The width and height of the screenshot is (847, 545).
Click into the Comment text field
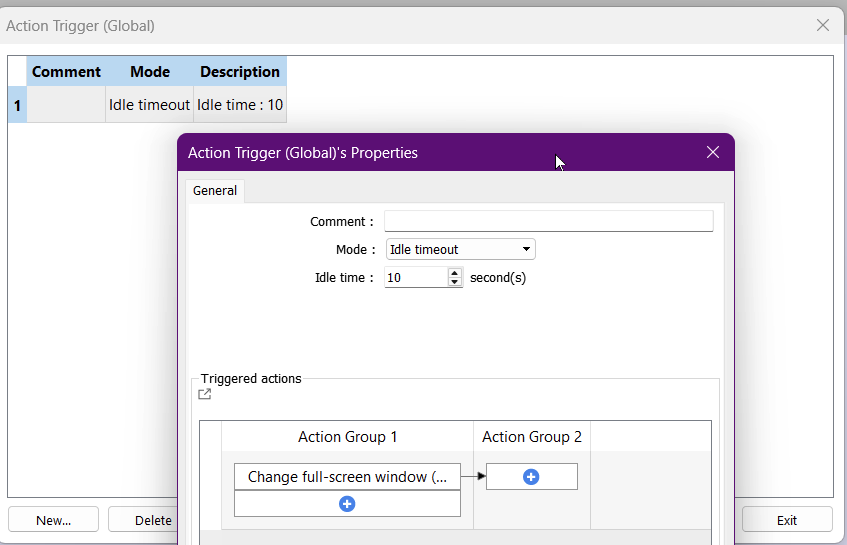pos(548,221)
